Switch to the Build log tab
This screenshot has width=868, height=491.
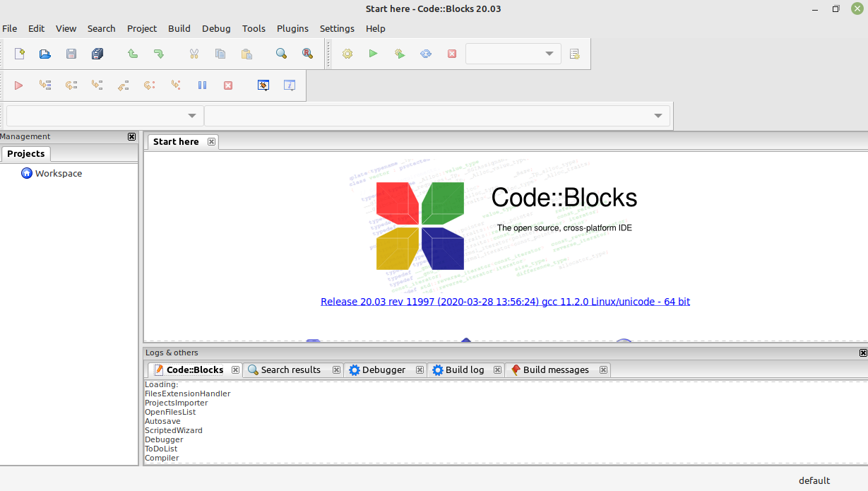click(465, 369)
